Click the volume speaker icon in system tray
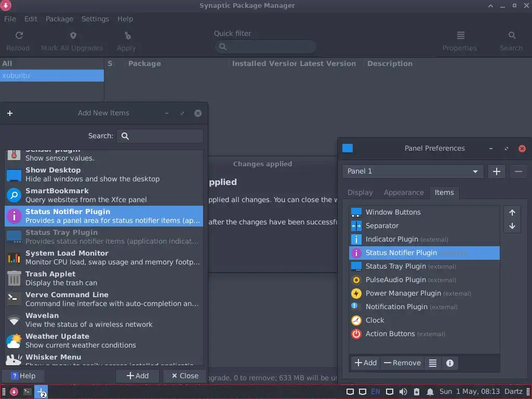Screen dimensions: 532x399 pos(403,392)
